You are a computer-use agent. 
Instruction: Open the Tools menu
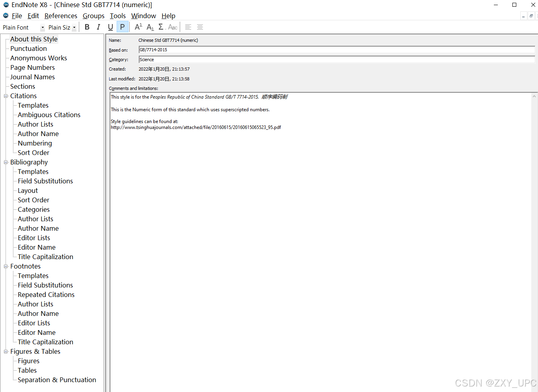[x=117, y=16]
